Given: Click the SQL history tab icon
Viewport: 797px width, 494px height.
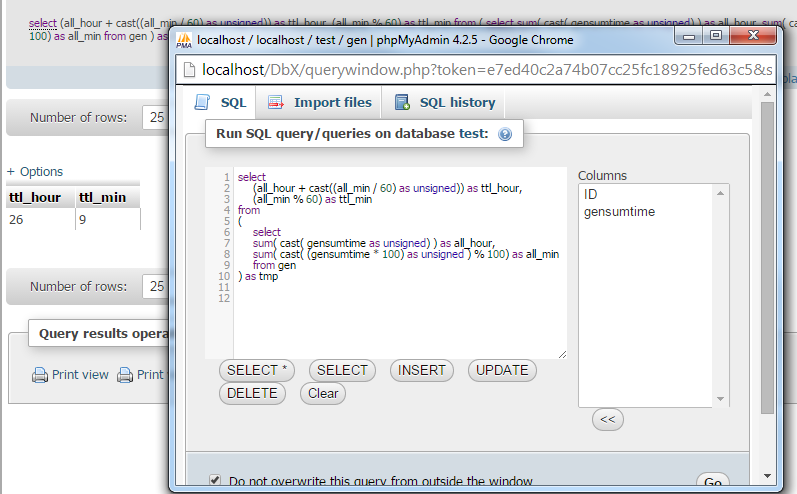Looking at the screenshot, I should click(x=402, y=102).
